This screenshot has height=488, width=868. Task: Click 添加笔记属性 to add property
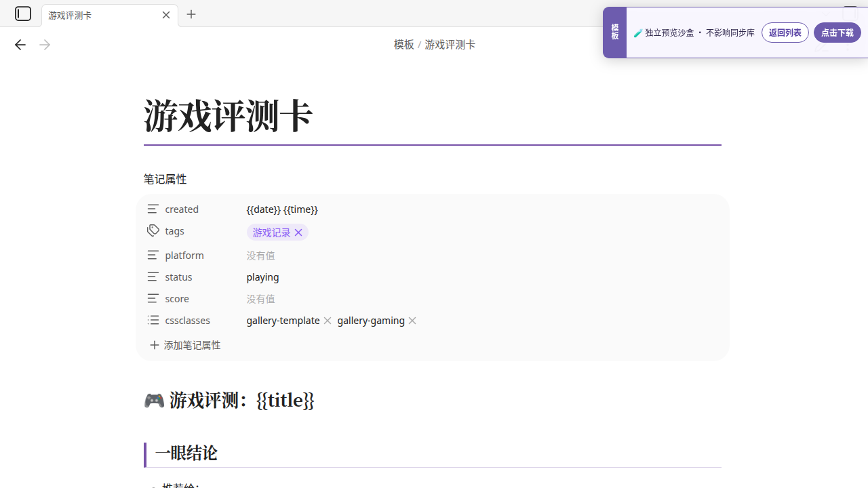[x=184, y=345]
